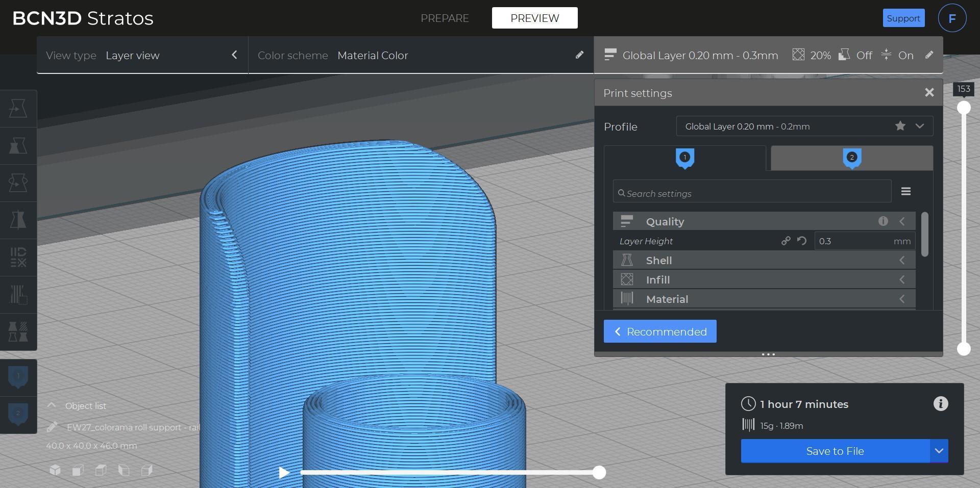The height and width of the screenshot is (488, 980).
Task: Select extruder 2 on the left sidebar
Action: coord(18,414)
